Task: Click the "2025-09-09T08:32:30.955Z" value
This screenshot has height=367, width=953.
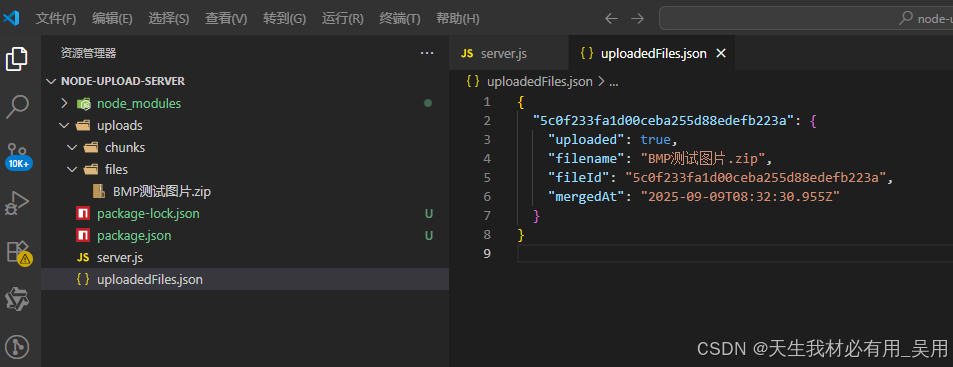Action: click(740, 197)
